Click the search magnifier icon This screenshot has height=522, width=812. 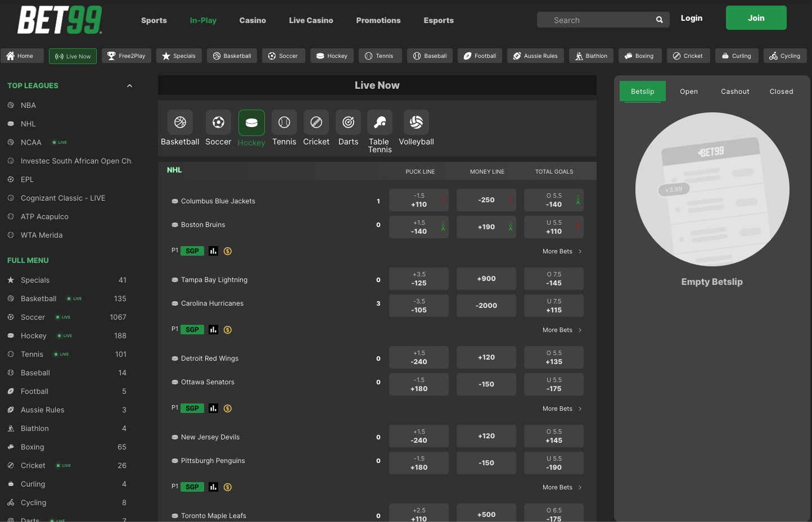(x=659, y=20)
